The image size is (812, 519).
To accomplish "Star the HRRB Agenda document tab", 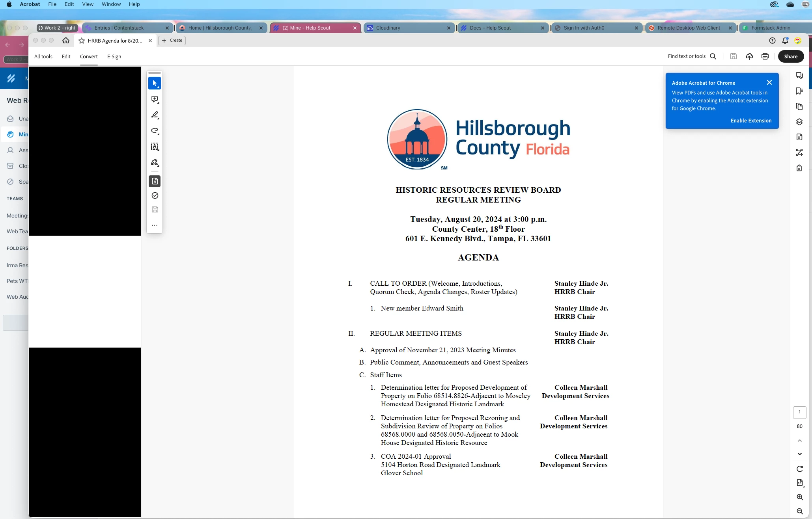I will tap(82, 41).
